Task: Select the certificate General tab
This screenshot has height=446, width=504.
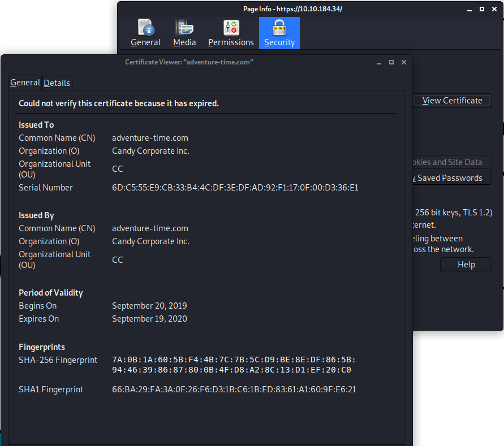Action: (25, 83)
